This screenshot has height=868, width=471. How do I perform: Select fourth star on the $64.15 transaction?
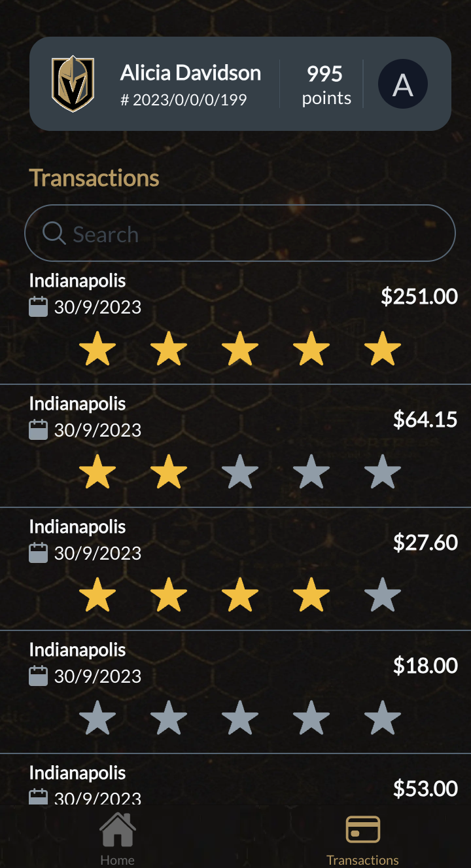coord(311,472)
